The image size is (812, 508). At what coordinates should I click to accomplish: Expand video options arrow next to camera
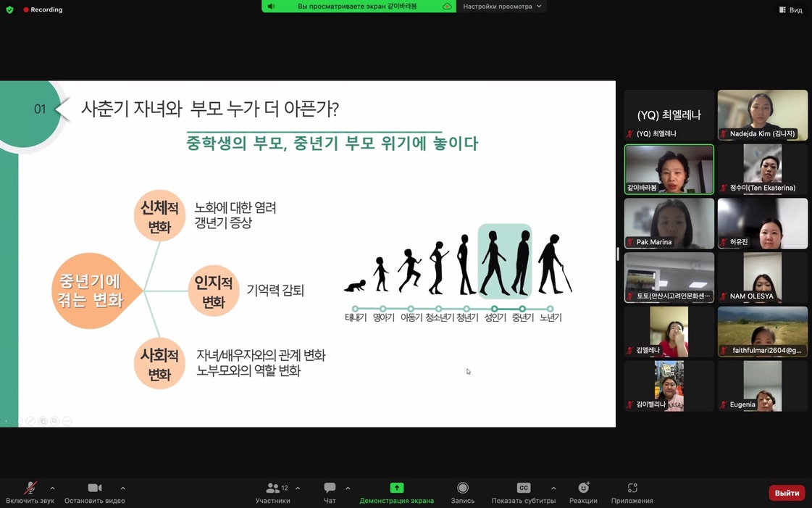(x=122, y=488)
